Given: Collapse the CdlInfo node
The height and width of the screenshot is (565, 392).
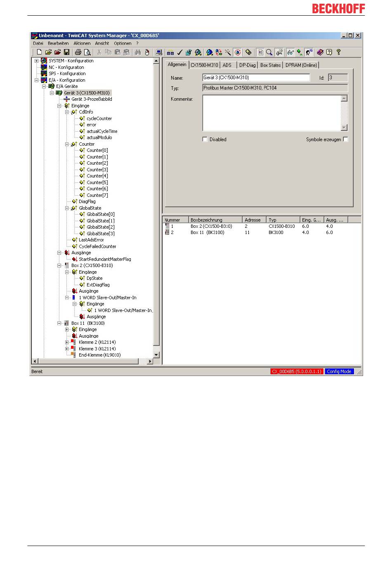Looking at the screenshot, I should [x=67, y=112].
